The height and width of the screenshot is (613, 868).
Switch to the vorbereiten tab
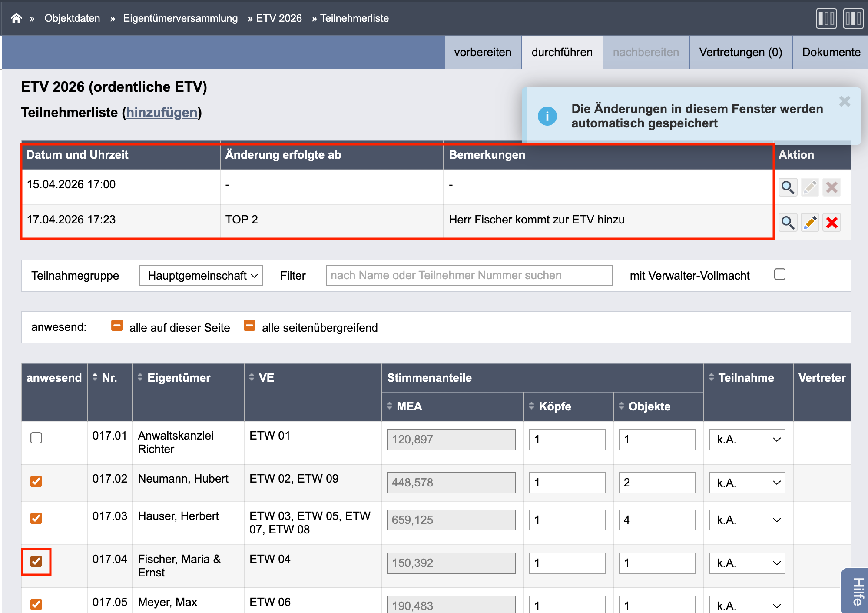pyautogui.click(x=483, y=52)
